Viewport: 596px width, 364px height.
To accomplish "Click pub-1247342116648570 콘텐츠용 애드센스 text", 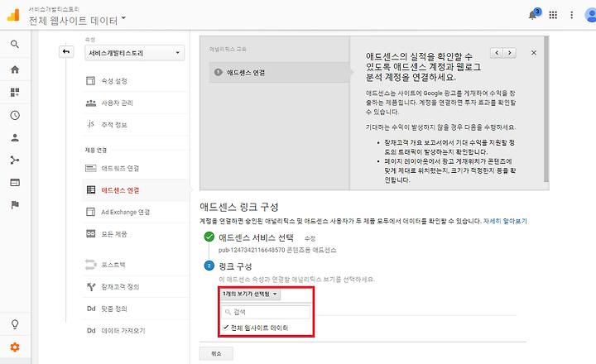I will point(277,250).
